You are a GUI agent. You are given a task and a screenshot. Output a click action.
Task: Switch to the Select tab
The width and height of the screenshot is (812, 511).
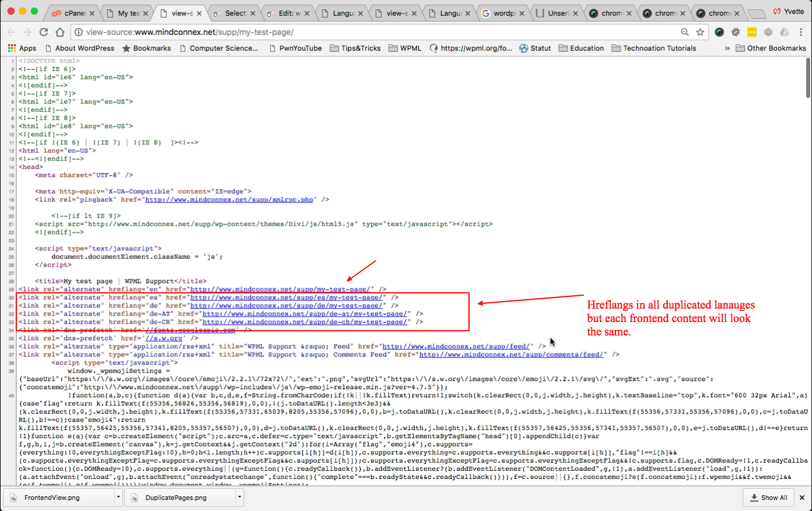point(235,13)
